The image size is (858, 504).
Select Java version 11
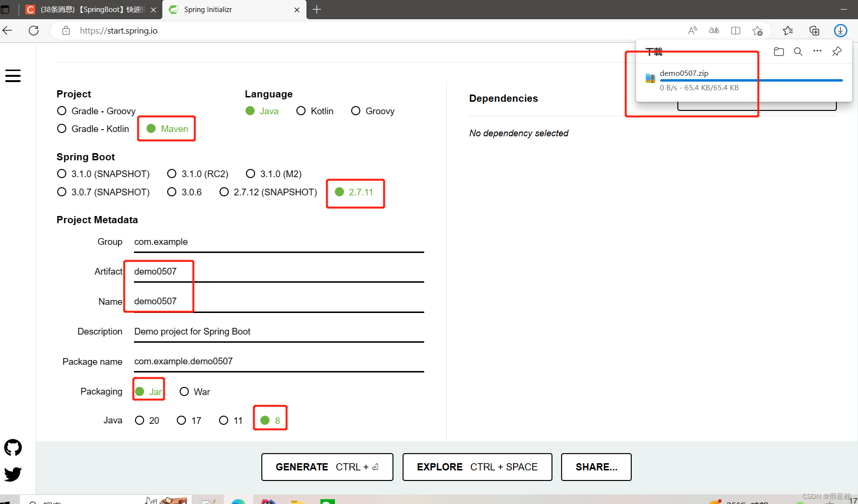[x=231, y=420]
